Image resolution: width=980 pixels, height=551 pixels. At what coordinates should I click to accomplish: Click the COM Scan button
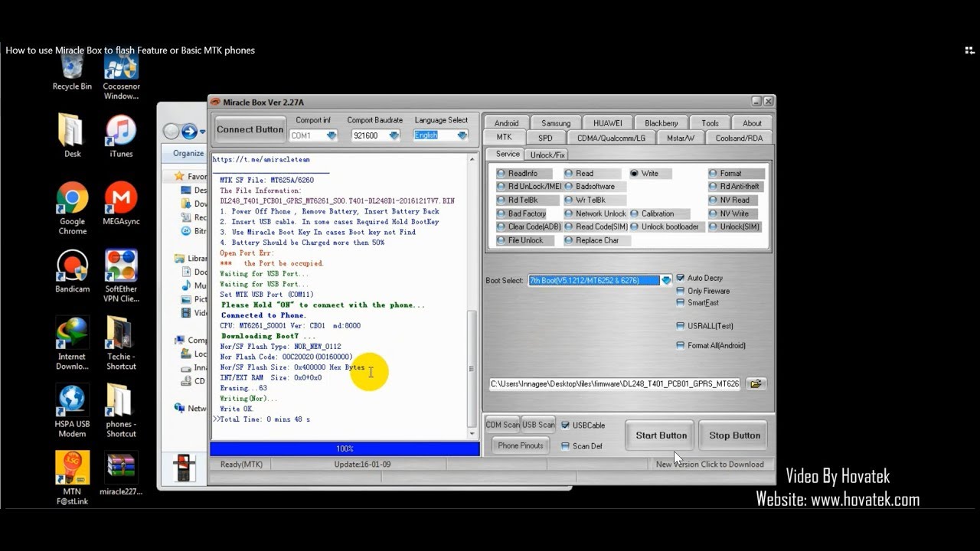[502, 425]
